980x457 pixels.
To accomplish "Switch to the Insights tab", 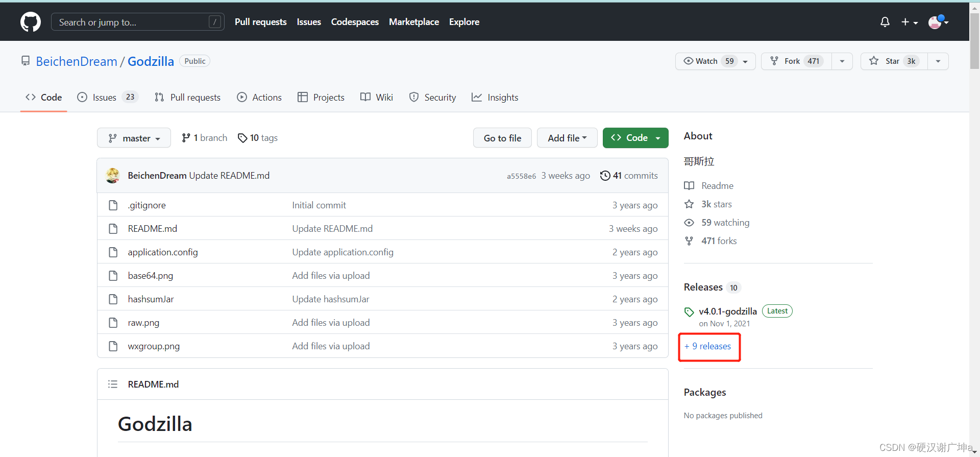I will (495, 98).
